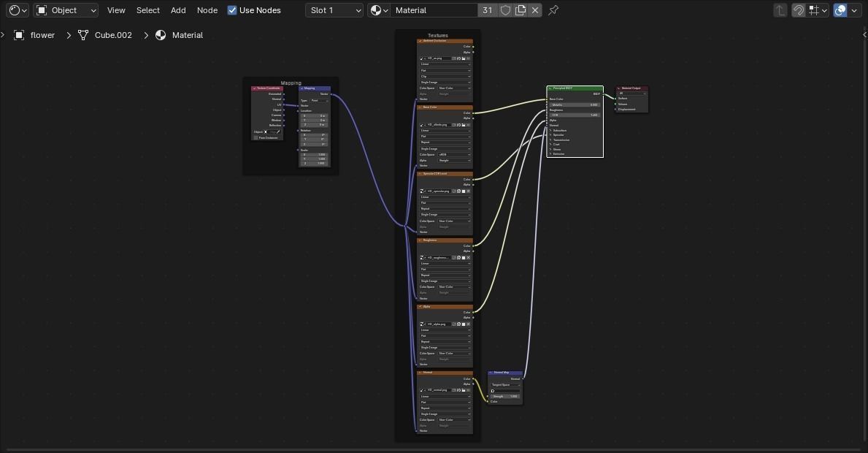Click the HD_ao.png image name field
Viewport: 868px width, 453px height.
[x=438, y=58]
